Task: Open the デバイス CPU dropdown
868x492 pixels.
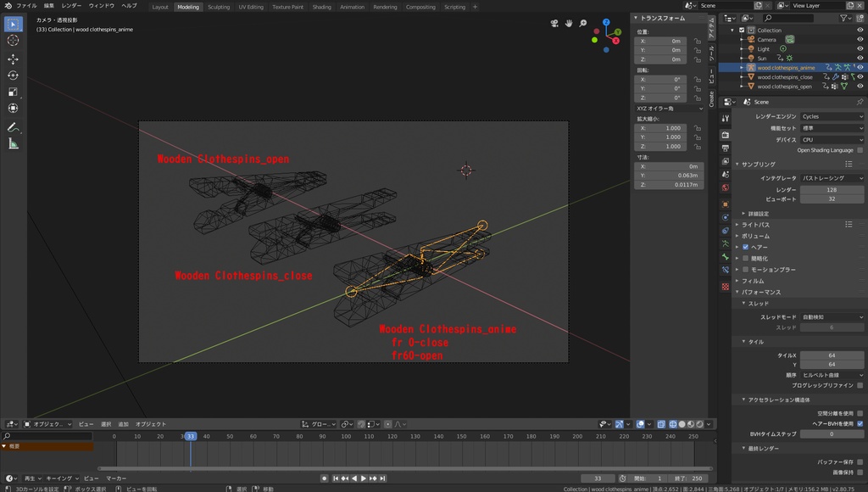Action: point(832,139)
